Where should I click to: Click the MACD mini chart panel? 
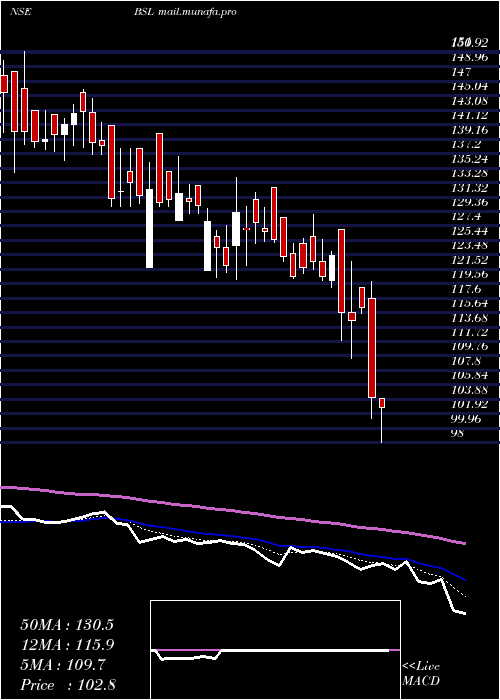[x=275, y=650]
